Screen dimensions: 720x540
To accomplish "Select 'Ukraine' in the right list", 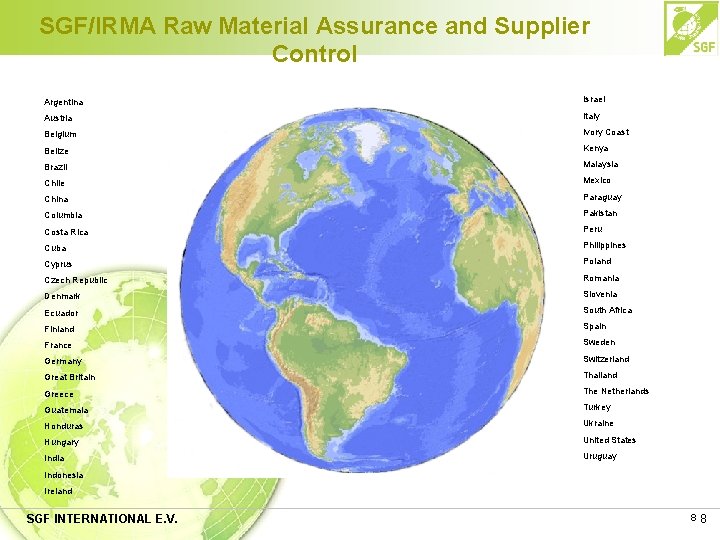I will click(x=598, y=423).
